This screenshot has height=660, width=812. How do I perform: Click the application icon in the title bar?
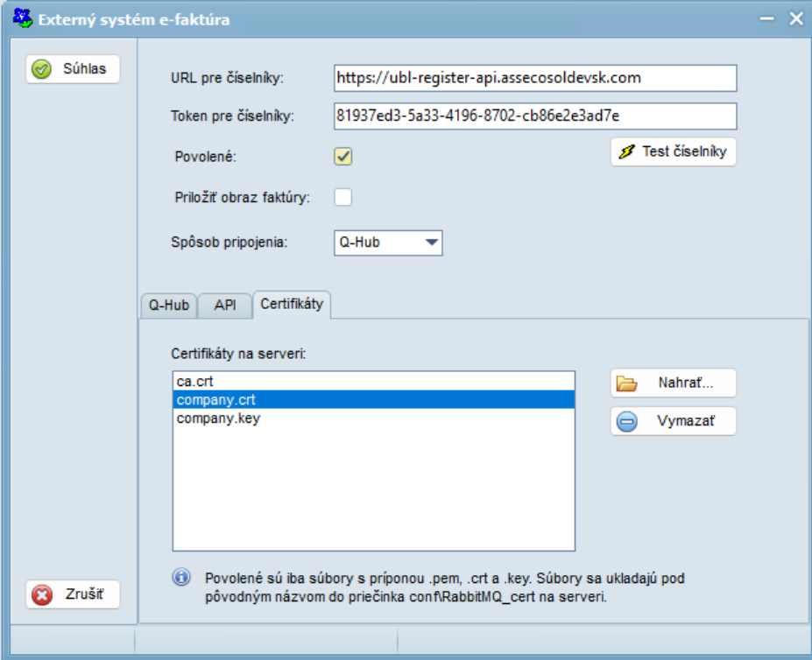[x=22, y=18]
